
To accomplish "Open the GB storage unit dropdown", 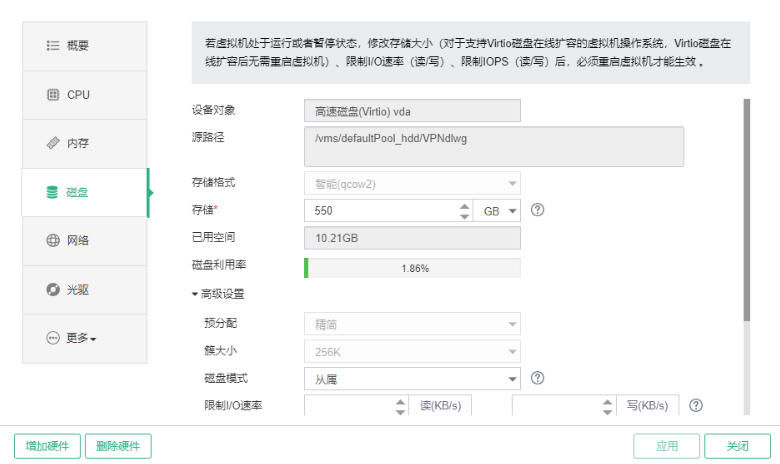I will pyautogui.click(x=501, y=210).
